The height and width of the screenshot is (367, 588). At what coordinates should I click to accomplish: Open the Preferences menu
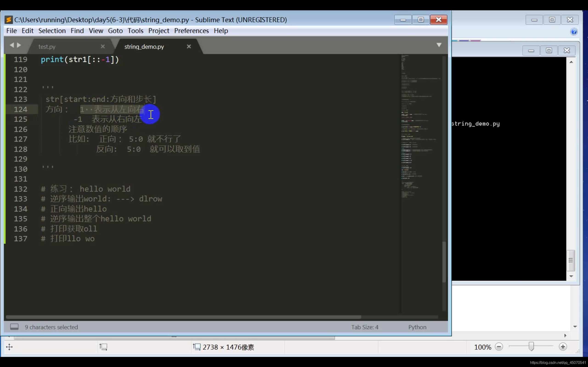[x=191, y=31]
